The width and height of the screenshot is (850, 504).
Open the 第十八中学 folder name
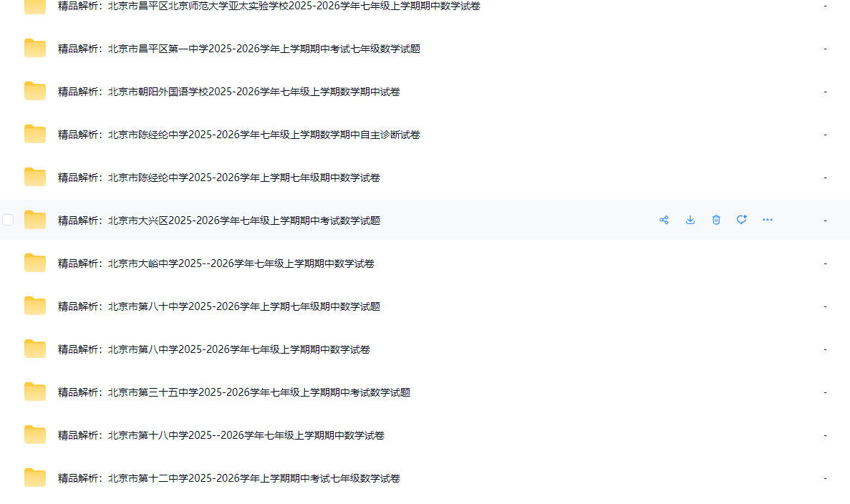[x=221, y=435]
